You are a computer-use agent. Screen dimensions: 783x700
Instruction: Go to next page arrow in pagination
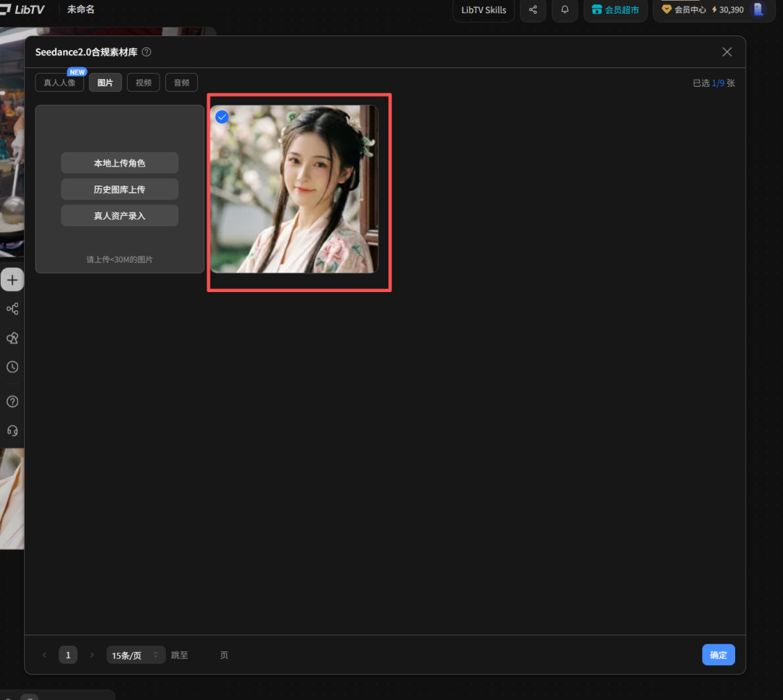click(91, 655)
